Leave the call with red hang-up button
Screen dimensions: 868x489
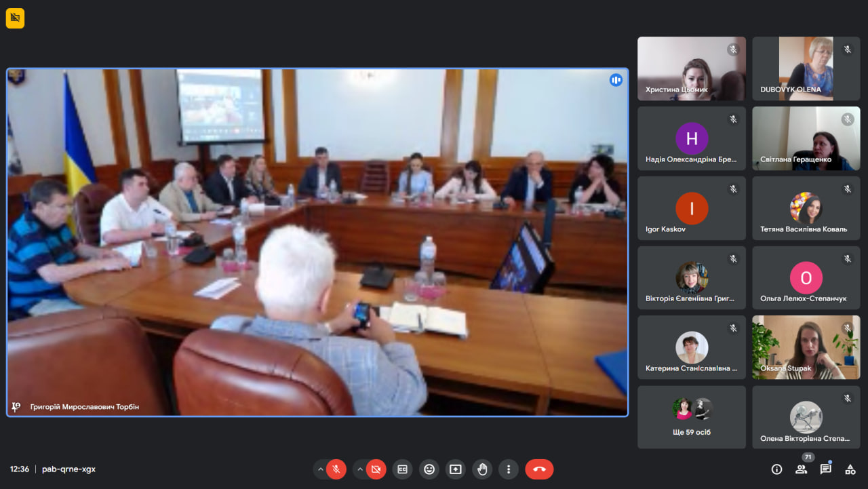tap(539, 469)
